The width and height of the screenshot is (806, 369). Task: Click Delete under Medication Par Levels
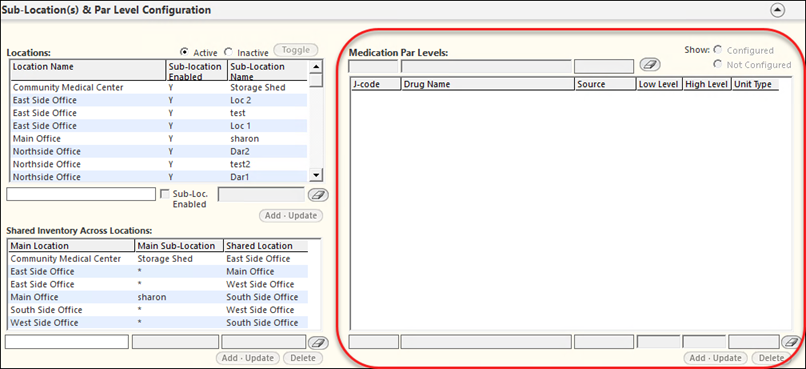[771, 358]
